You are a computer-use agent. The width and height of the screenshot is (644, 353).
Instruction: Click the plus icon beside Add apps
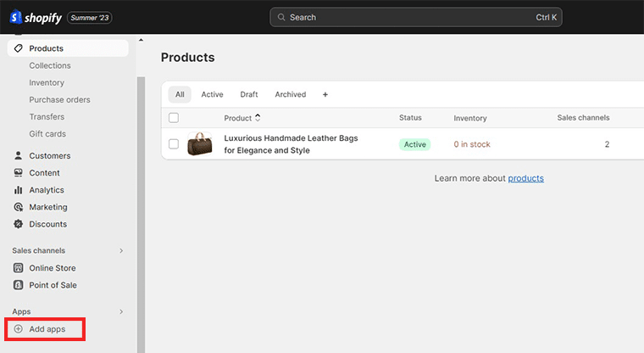click(19, 328)
